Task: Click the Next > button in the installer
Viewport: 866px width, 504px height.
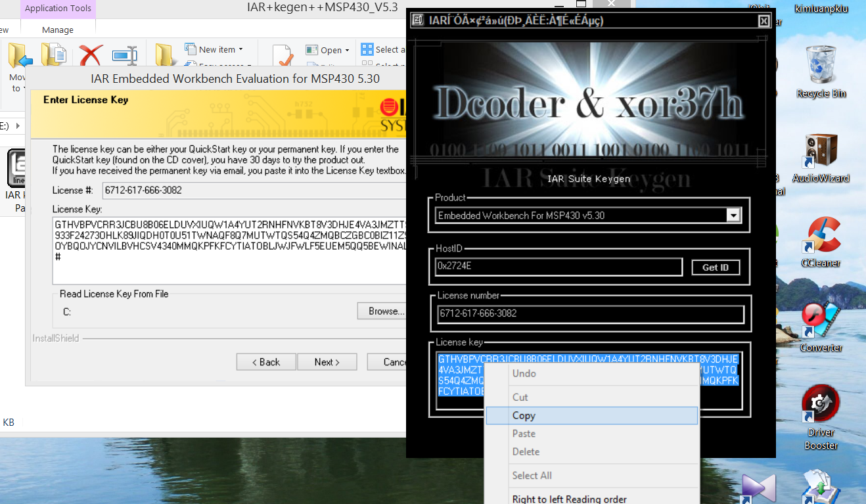Action: click(x=327, y=362)
